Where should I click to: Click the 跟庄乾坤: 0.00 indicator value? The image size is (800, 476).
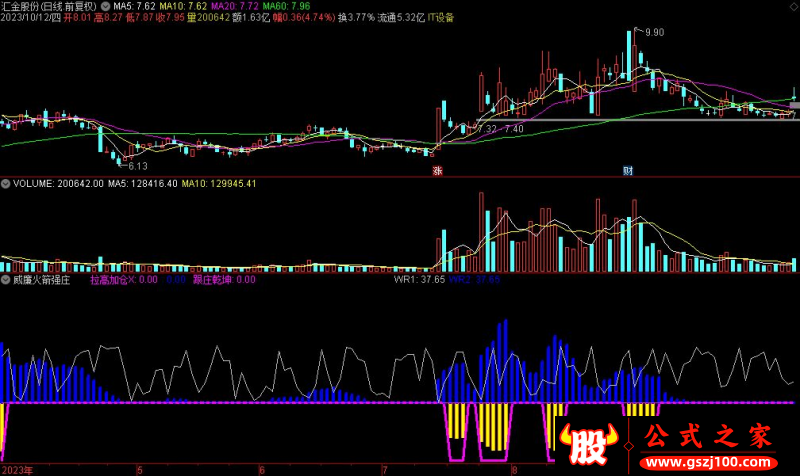click(224, 280)
